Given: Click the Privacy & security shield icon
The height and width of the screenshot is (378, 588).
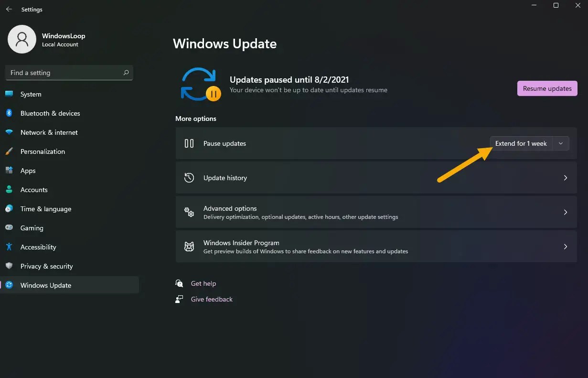Looking at the screenshot, I should pyautogui.click(x=9, y=266).
